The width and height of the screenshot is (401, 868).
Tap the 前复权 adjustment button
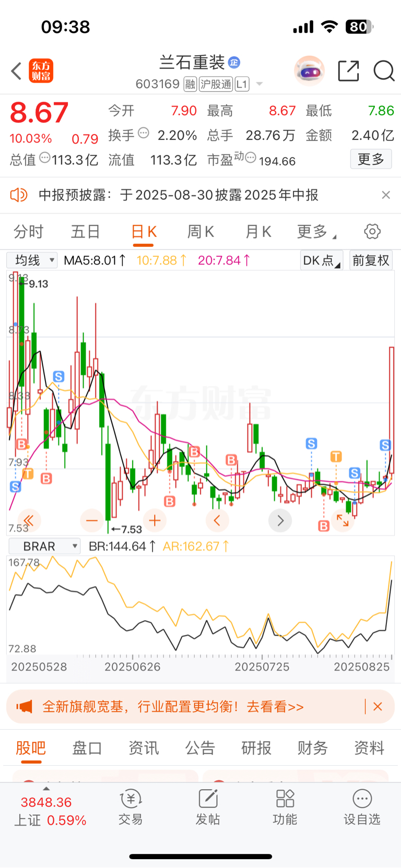click(371, 260)
